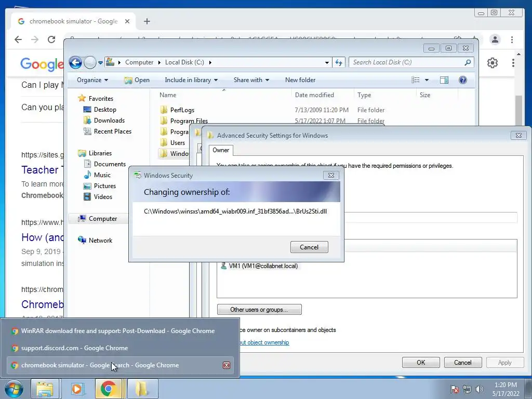Select Computer in navigation pane

click(x=102, y=219)
